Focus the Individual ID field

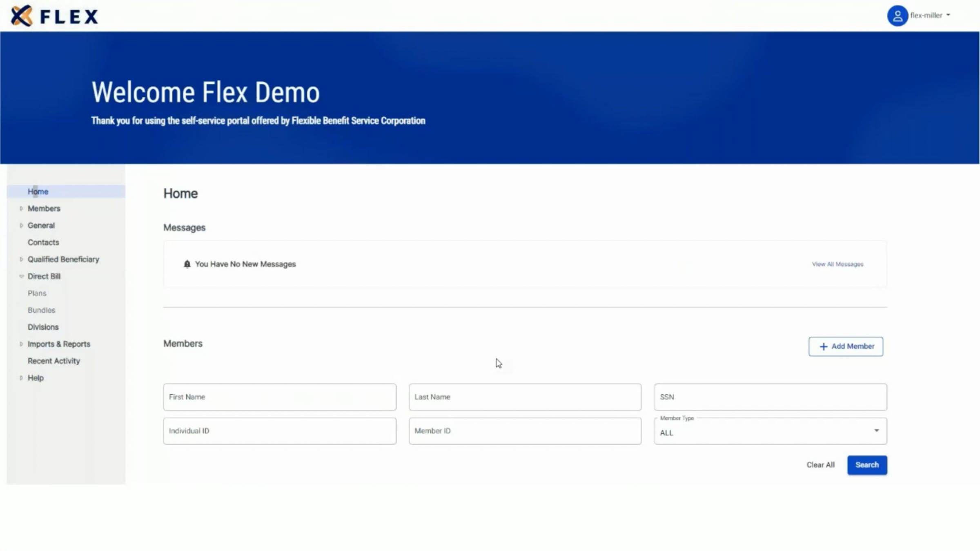click(280, 431)
